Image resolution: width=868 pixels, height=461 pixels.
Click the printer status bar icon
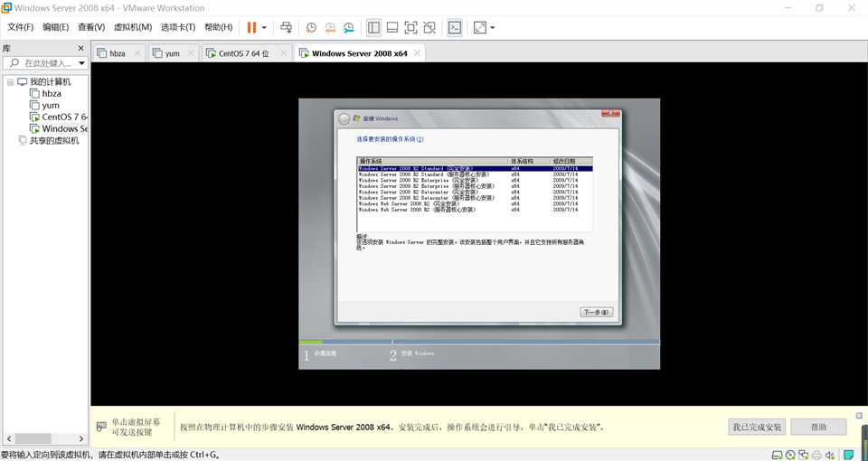(x=816, y=455)
